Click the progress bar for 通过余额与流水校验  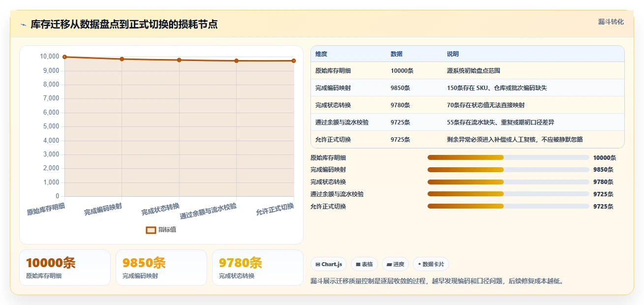[508, 194]
